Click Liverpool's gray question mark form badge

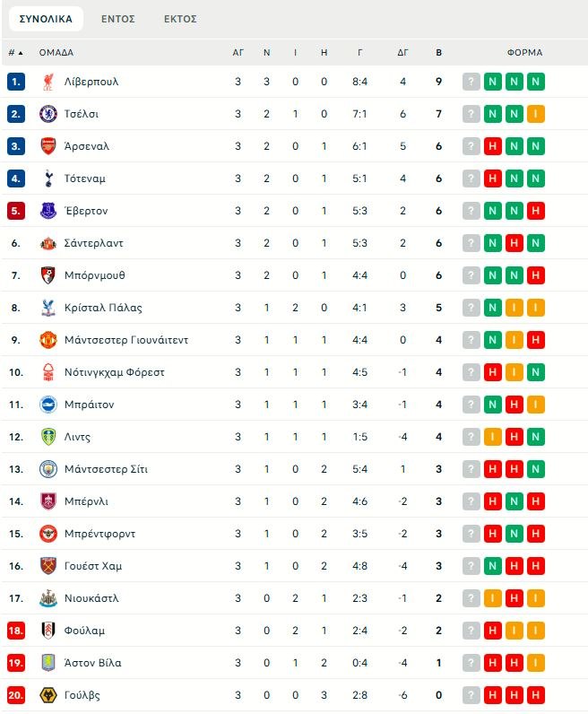click(x=471, y=82)
